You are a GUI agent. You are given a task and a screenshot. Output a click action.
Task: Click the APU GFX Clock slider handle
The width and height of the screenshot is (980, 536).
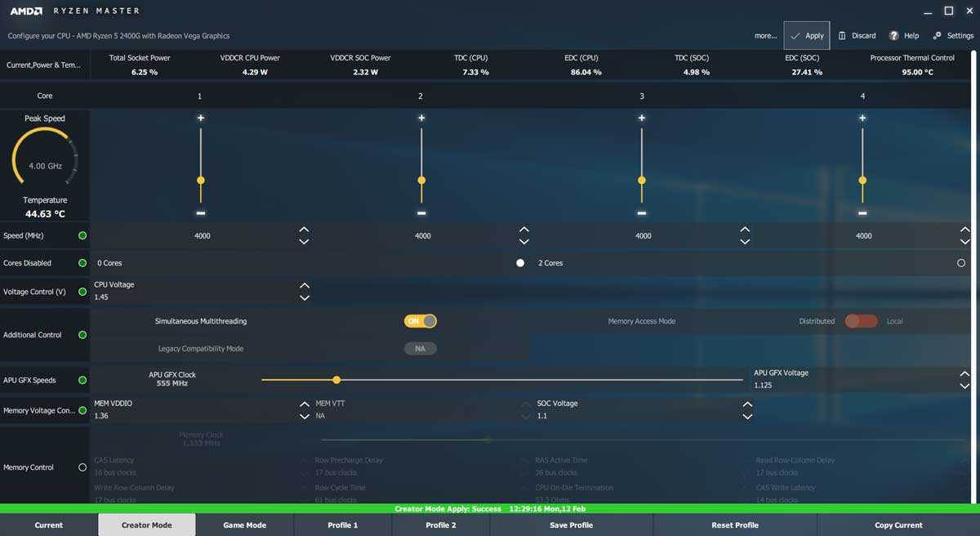click(x=336, y=380)
